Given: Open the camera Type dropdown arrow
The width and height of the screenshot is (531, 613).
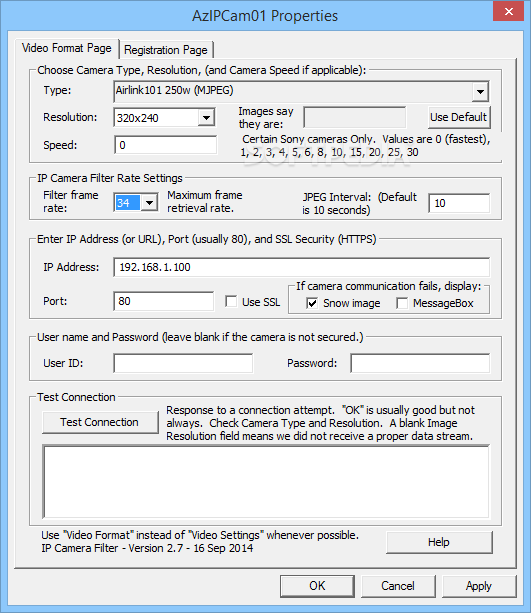Looking at the screenshot, I should click(480, 92).
